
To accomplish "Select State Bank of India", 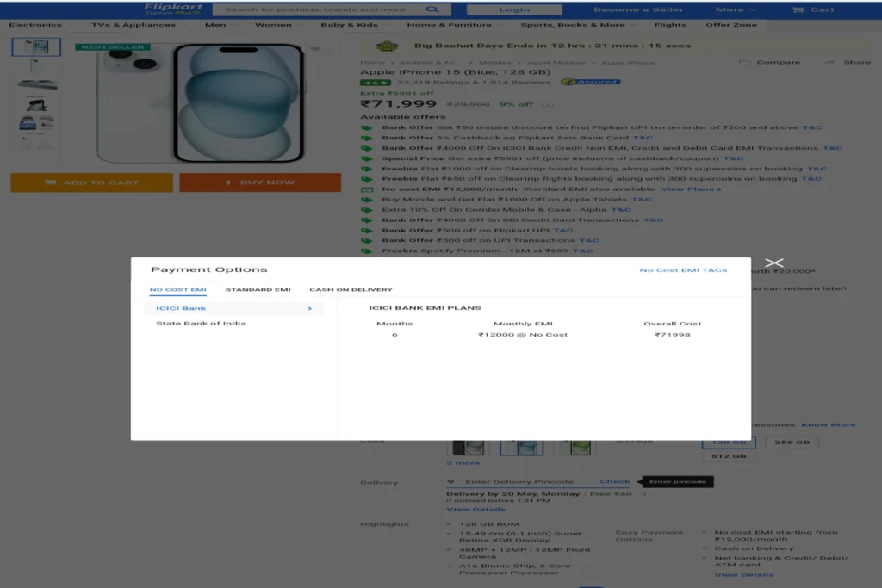I will pos(201,323).
